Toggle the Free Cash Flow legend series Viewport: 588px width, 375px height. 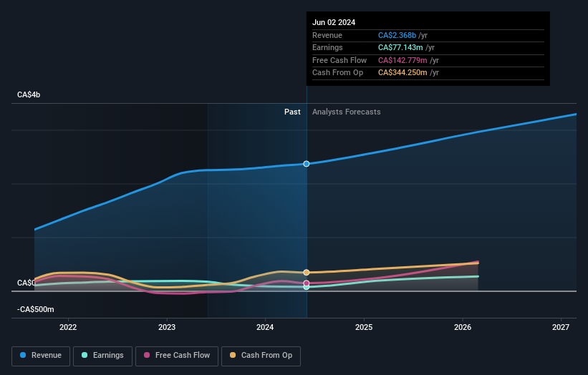click(x=177, y=356)
